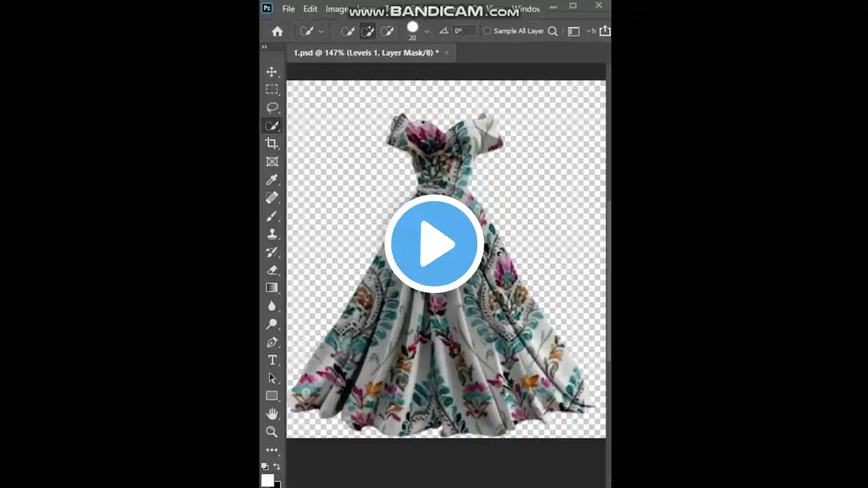Choose the Type tool

(271, 360)
